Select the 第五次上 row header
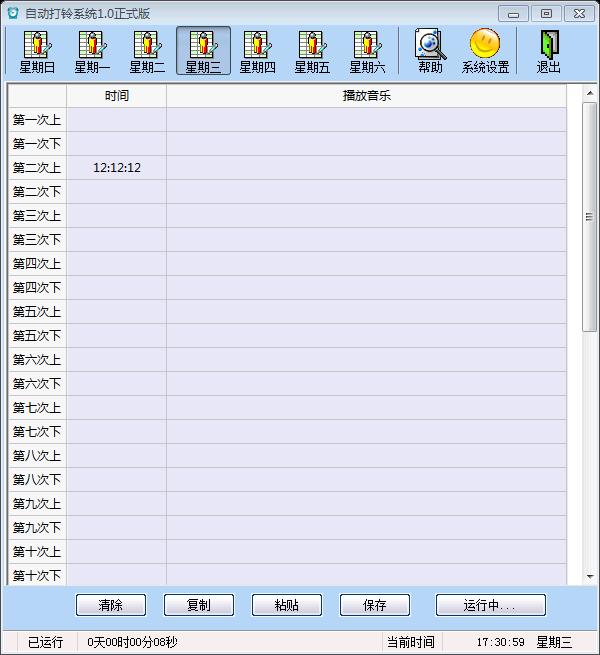600x655 pixels. click(37, 312)
